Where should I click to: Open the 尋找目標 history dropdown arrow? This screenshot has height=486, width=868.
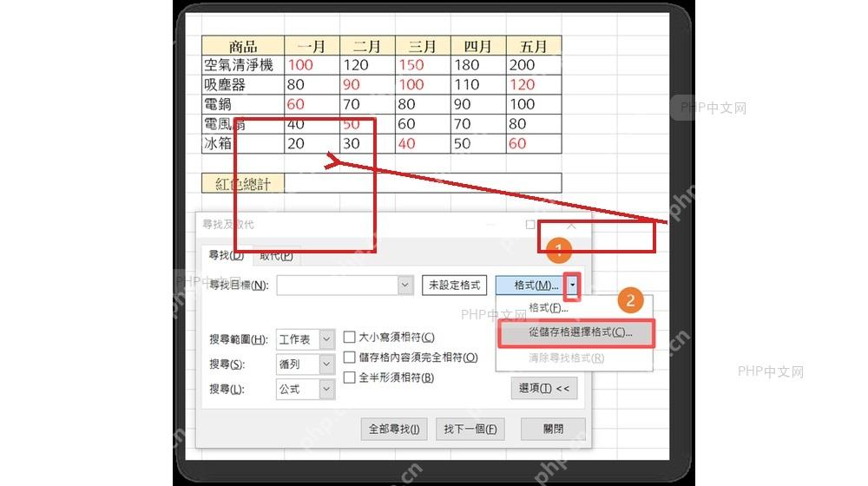(405, 285)
